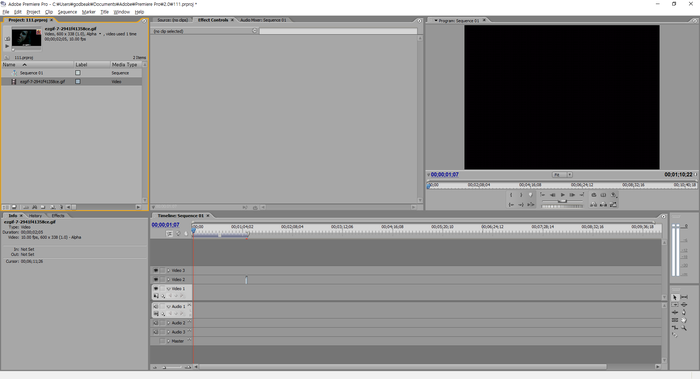The height and width of the screenshot is (379, 700).
Task: Open the File menu
Action: [6, 12]
